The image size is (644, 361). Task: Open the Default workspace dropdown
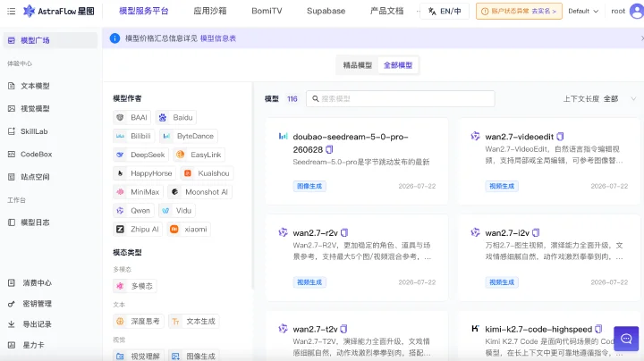pos(583,11)
